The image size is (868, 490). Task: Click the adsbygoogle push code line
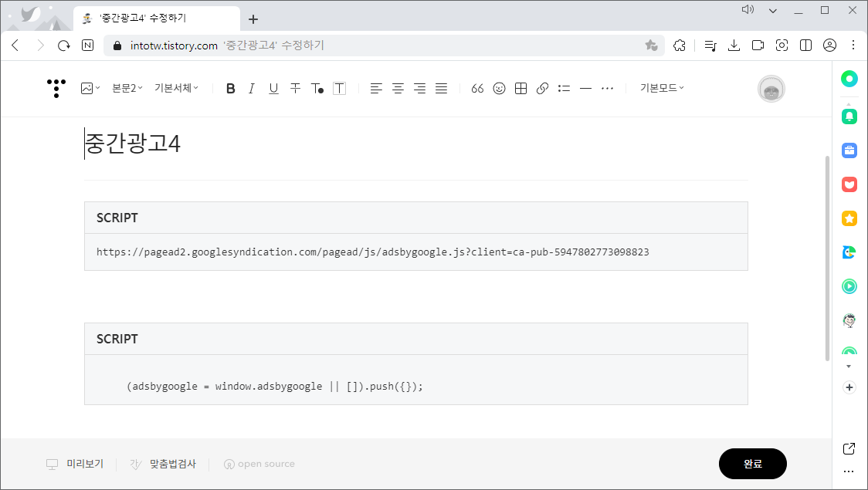(275, 387)
